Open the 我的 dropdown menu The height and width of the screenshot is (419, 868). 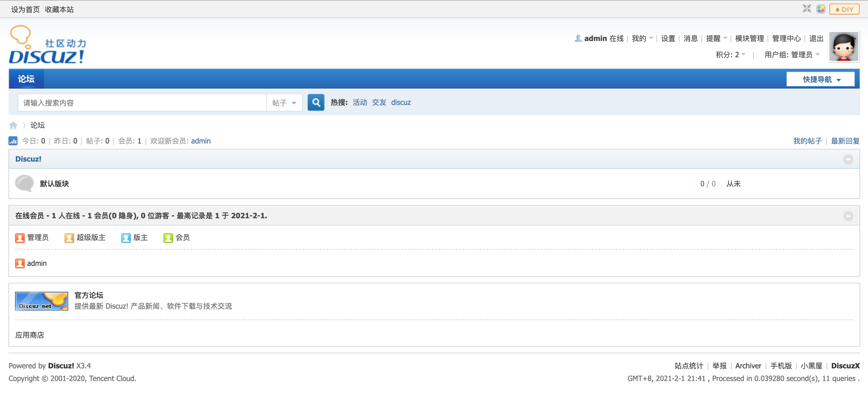(x=642, y=38)
